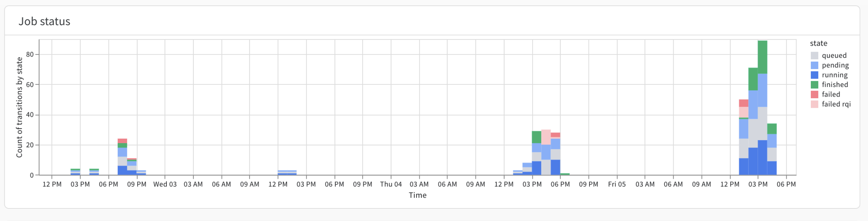
Task: Click the finished legend color swatch
Action: [x=814, y=85]
